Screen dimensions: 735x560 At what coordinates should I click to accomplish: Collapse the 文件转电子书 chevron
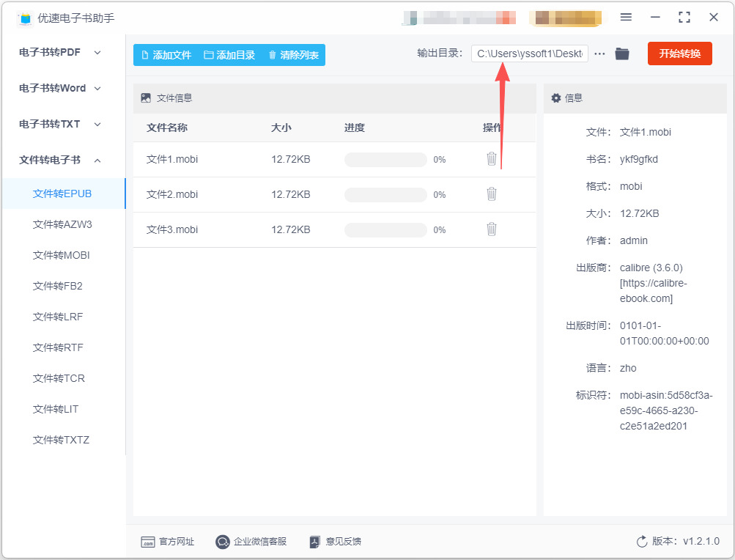pos(97,161)
